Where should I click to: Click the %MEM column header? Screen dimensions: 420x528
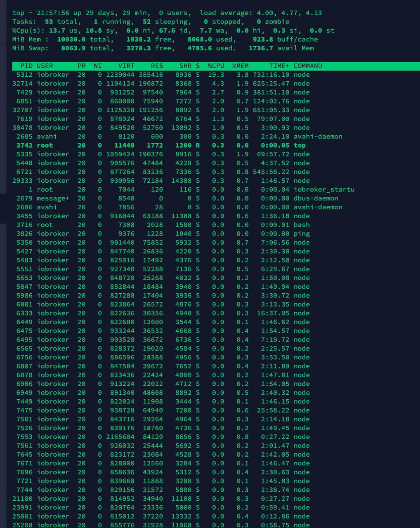tap(240, 66)
